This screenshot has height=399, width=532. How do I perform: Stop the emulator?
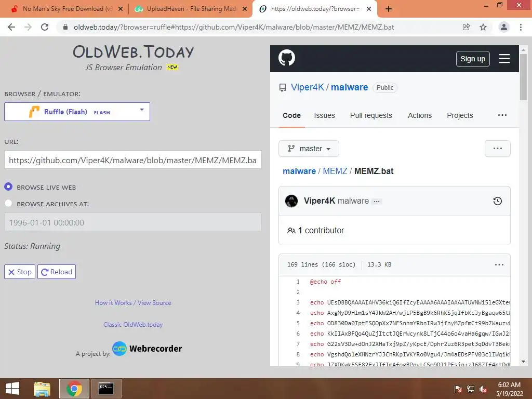pos(20,272)
